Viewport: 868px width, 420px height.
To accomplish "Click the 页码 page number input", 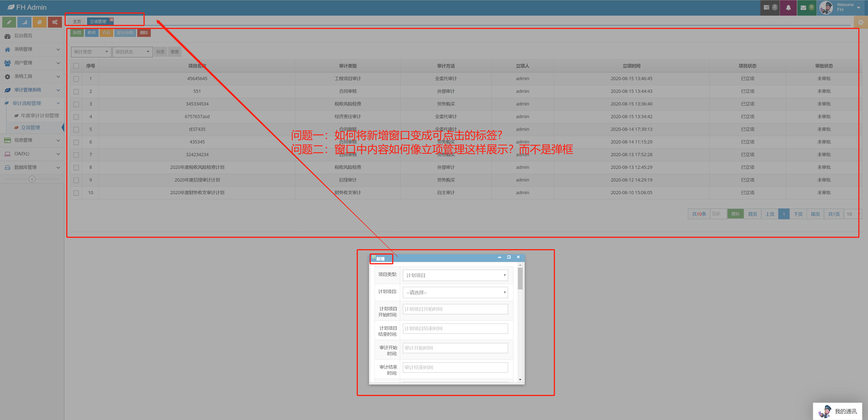I will [718, 214].
